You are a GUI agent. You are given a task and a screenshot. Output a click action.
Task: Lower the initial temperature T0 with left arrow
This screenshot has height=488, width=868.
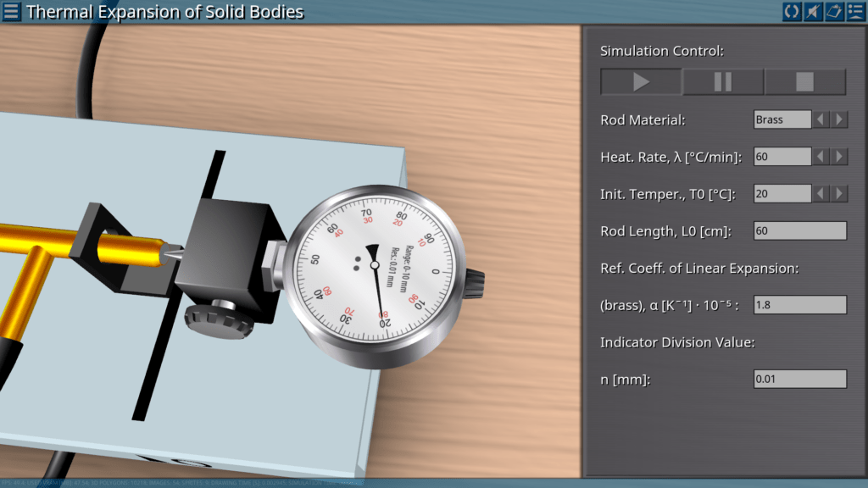click(821, 194)
